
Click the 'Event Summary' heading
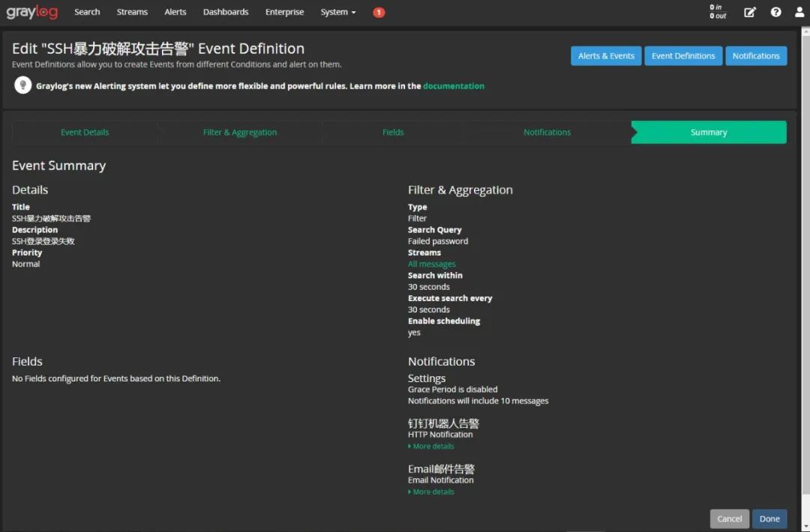[x=59, y=165]
